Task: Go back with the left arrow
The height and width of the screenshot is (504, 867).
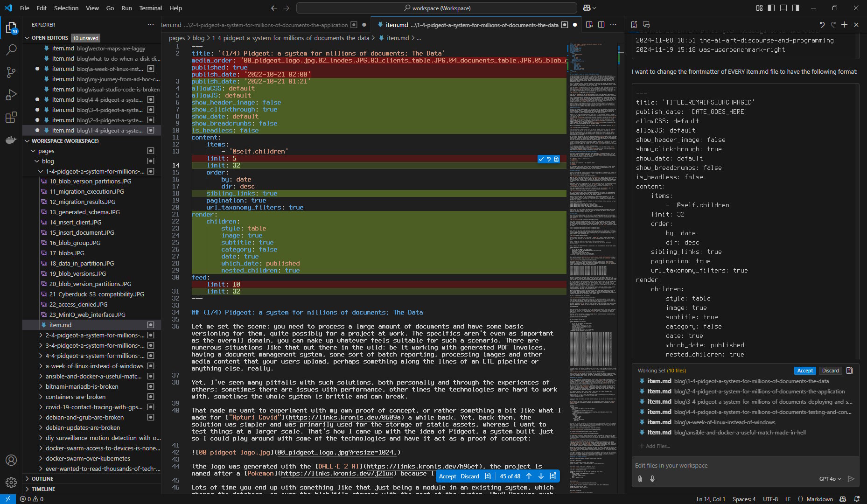Action: coord(274,8)
